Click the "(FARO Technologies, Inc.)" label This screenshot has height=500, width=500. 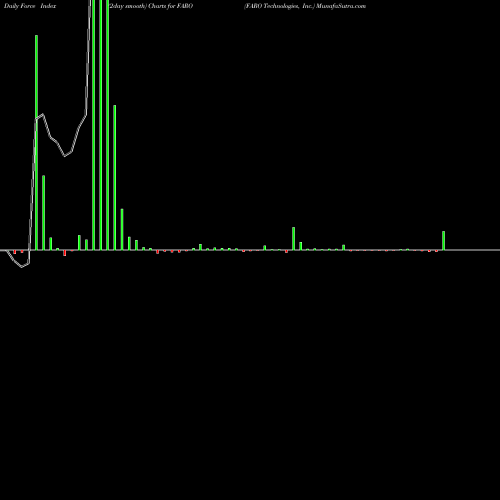[x=279, y=6]
